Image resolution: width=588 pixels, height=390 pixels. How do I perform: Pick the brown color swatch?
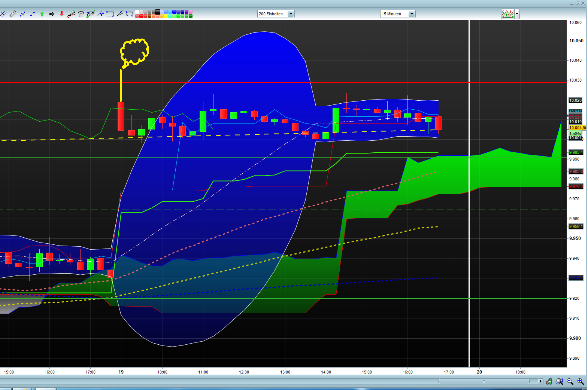(x=149, y=16)
